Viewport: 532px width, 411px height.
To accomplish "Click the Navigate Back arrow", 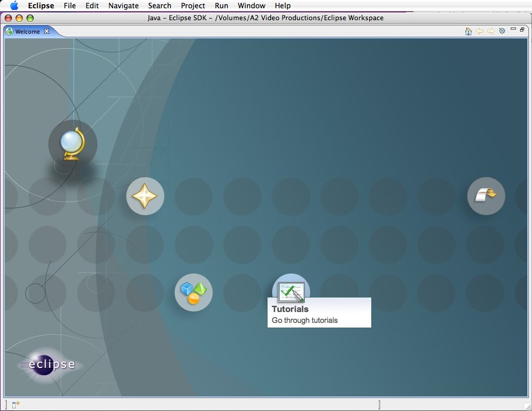I will coord(480,32).
